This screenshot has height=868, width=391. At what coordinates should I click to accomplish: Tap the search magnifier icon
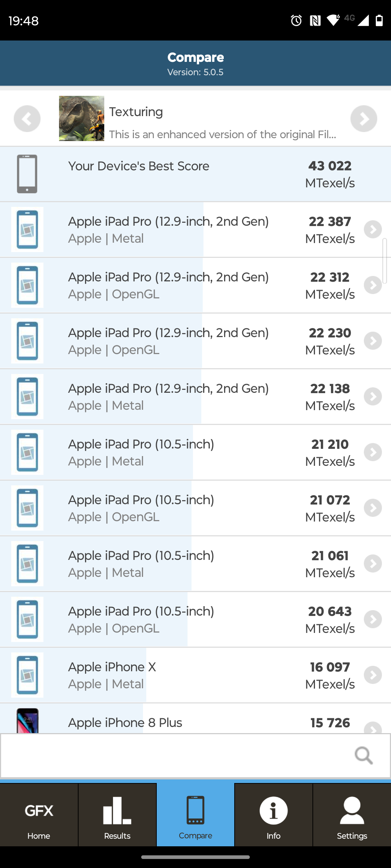(363, 755)
